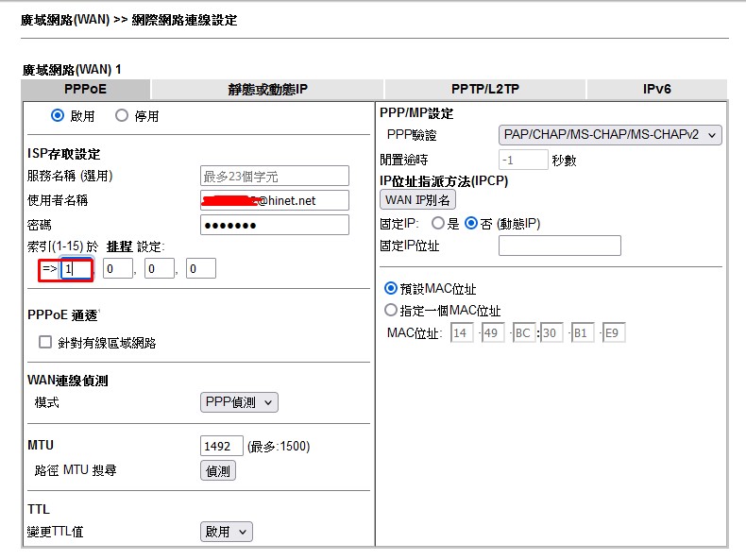Focus the 密碼 password field
The height and width of the screenshot is (560, 746).
274,225
